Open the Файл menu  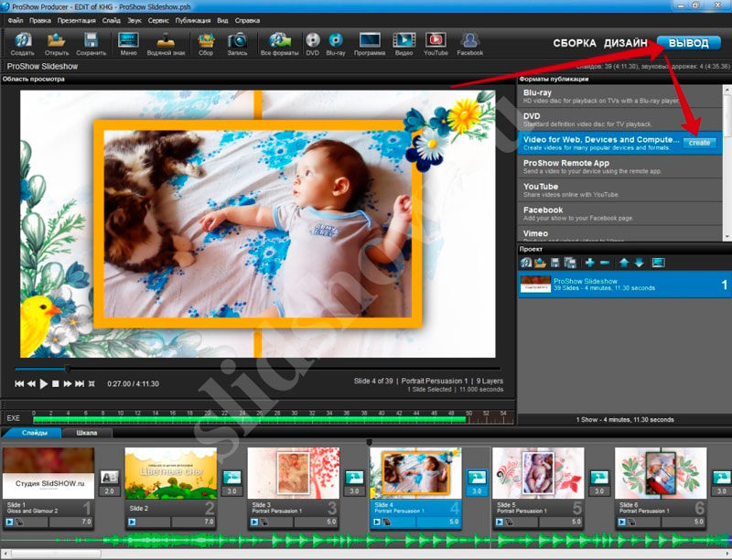pyautogui.click(x=16, y=20)
